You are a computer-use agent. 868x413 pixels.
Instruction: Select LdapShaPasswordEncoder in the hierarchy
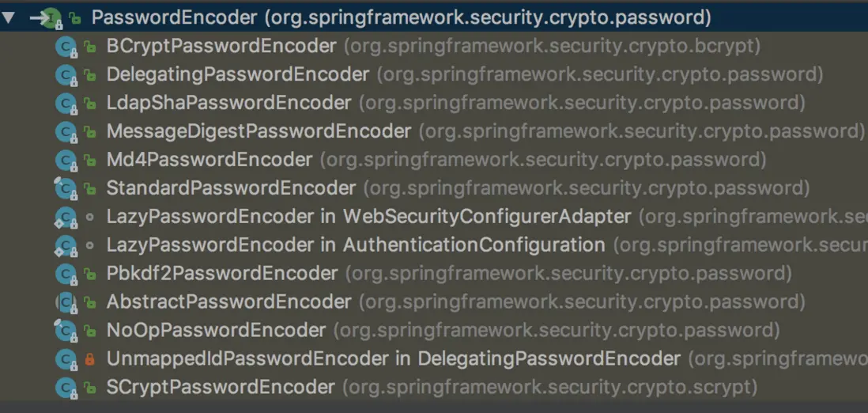tap(228, 103)
